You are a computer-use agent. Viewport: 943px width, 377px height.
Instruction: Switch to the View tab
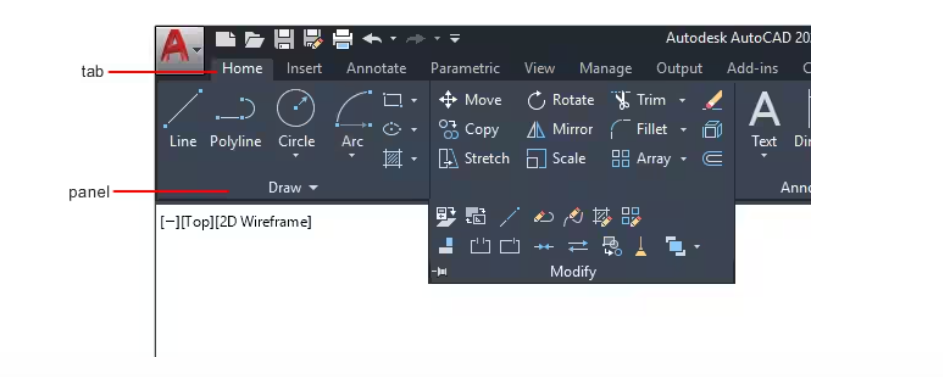click(x=539, y=69)
